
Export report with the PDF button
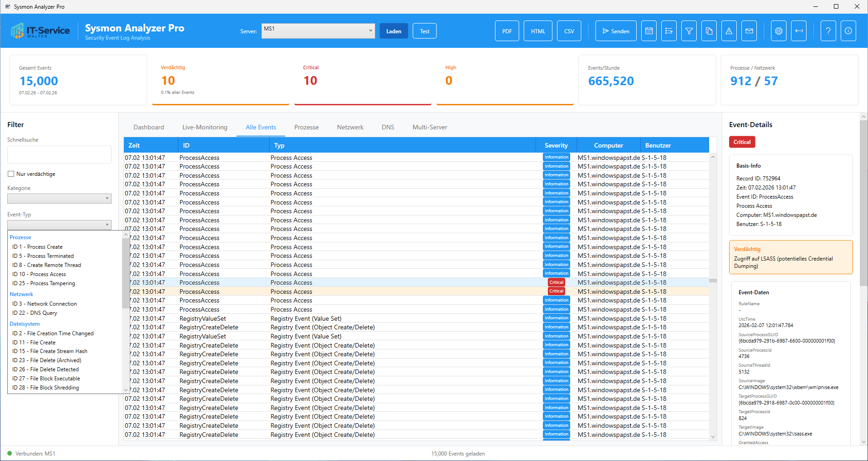507,31
